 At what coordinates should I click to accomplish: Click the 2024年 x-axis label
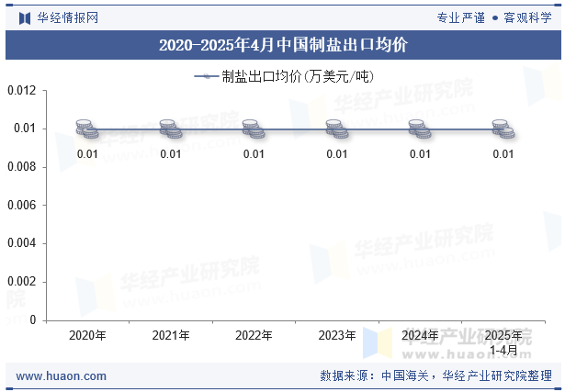click(x=420, y=335)
